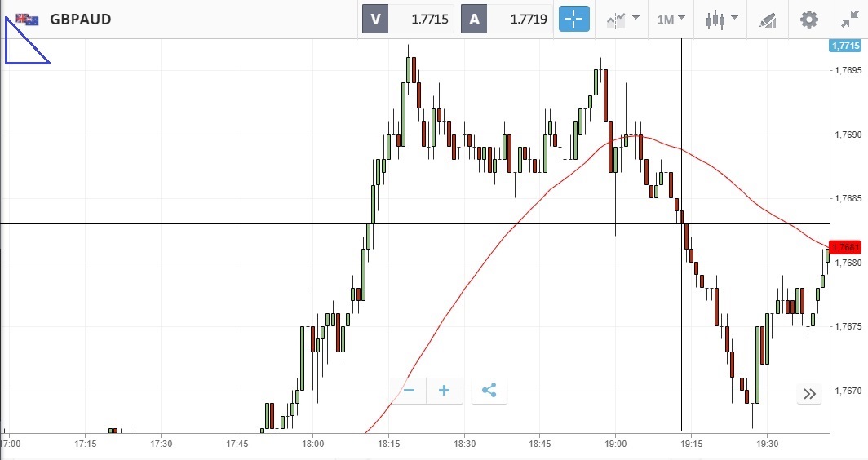Click the GBP/AUD flags icon
Screen dimensions: 868x460
(27, 19)
